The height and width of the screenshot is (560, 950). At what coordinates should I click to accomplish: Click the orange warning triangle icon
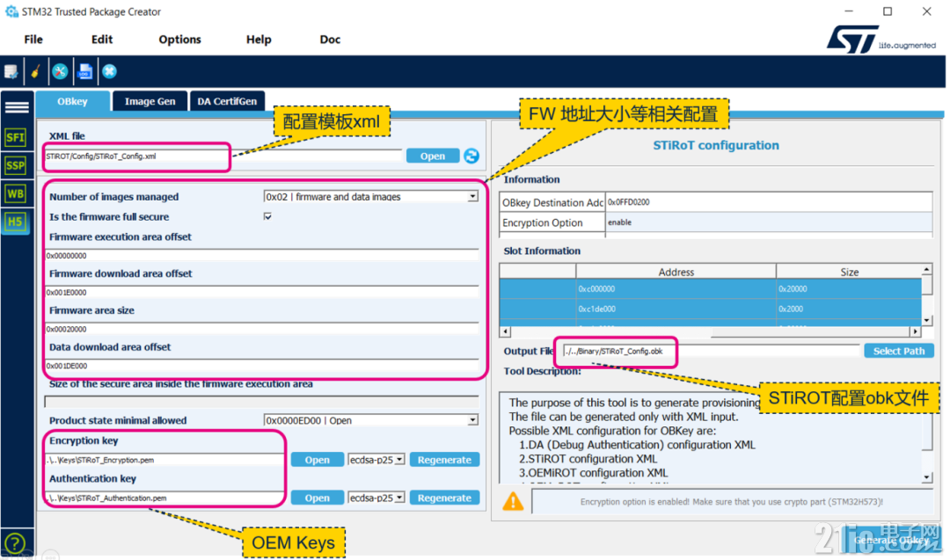pyautogui.click(x=513, y=501)
